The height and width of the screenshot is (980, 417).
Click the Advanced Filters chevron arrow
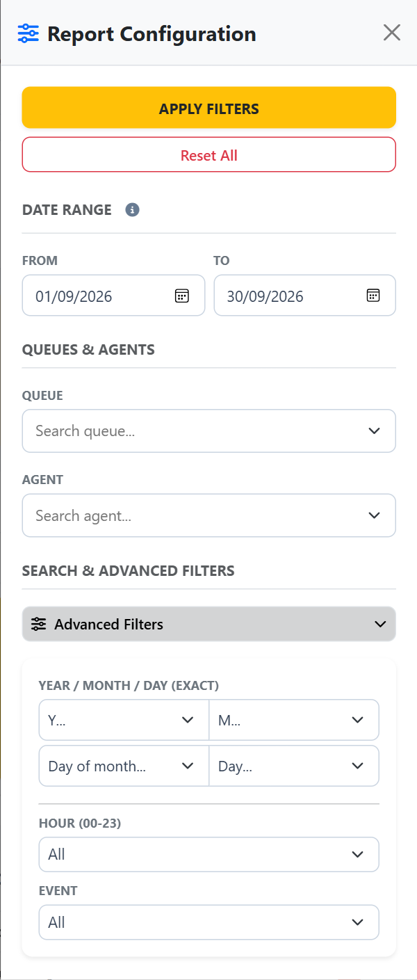click(380, 625)
